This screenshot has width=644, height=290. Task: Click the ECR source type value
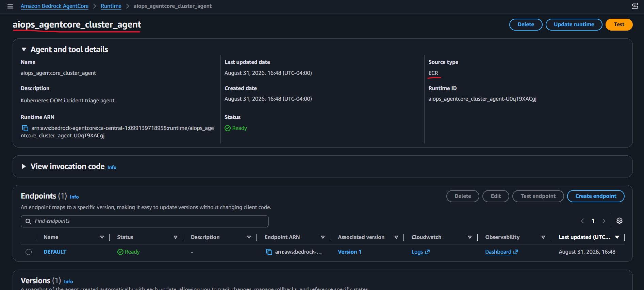pyautogui.click(x=433, y=73)
